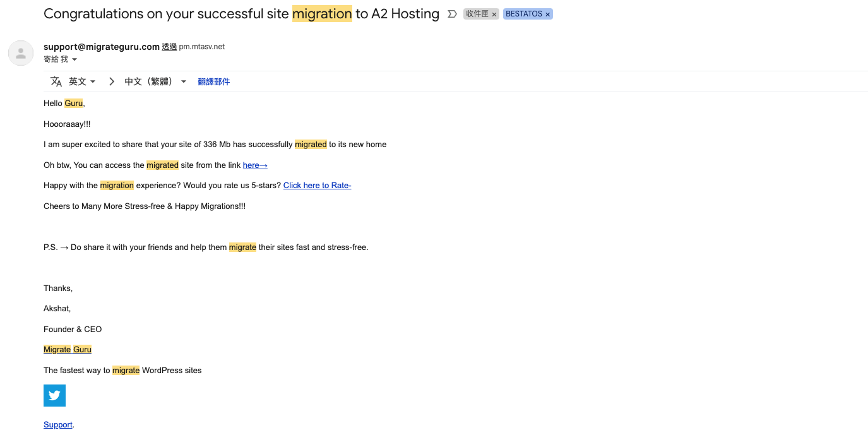Click the 'Hoooraaay!!!' line
This screenshot has width=868, height=435.
tap(67, 124)
